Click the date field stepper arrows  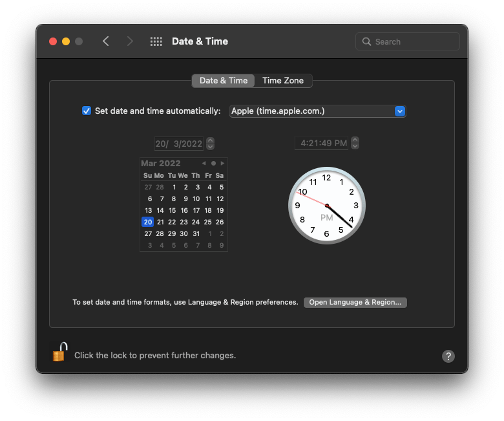(210, 144)
